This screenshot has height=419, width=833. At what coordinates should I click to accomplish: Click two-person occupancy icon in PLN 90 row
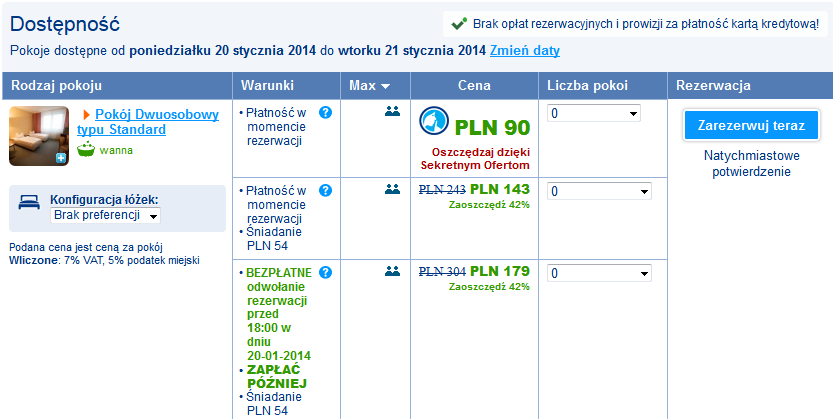392,112
